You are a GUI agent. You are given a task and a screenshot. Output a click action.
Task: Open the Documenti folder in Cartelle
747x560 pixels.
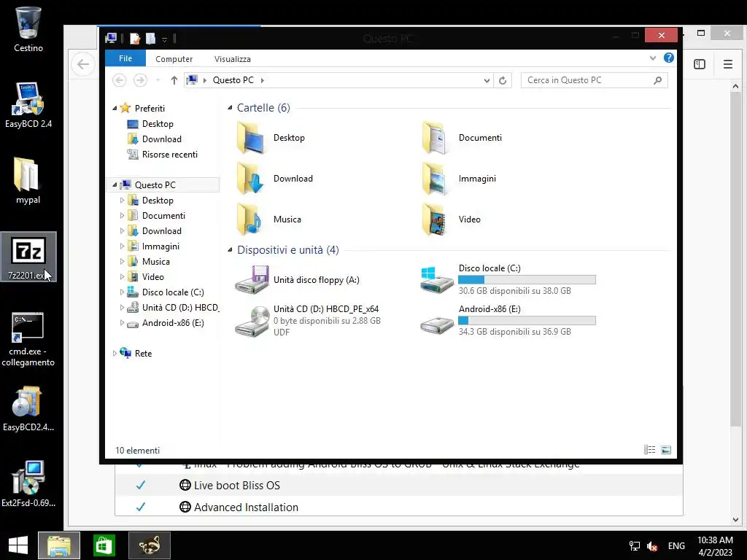point(462,138)
